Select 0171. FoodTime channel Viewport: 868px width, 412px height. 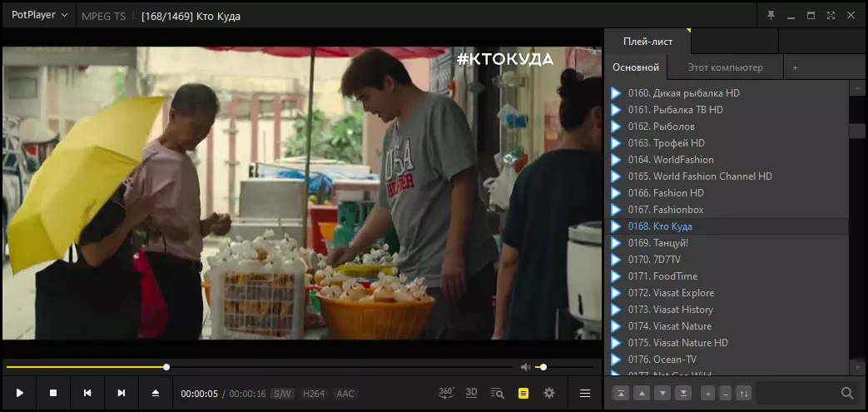click(727, 275)
